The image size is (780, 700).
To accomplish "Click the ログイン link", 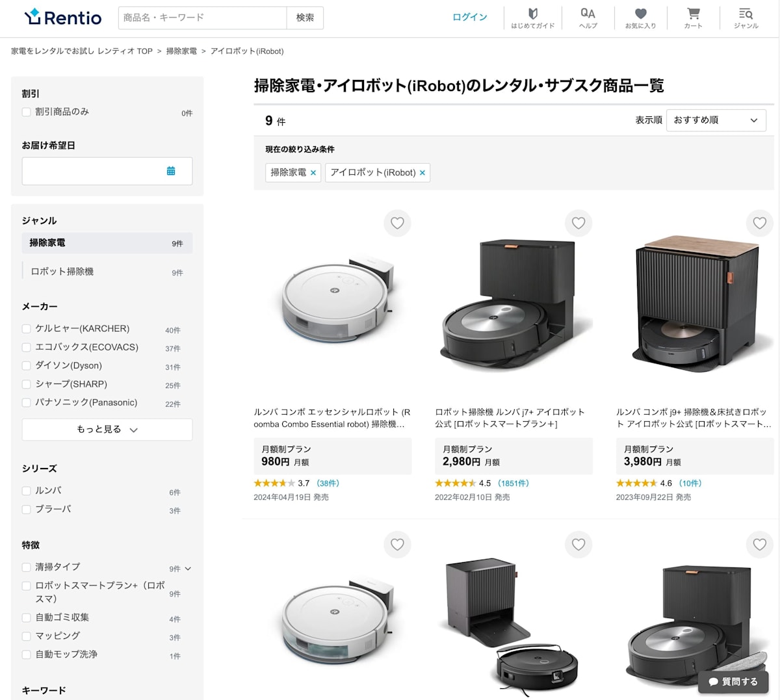I will click(470, 17).
